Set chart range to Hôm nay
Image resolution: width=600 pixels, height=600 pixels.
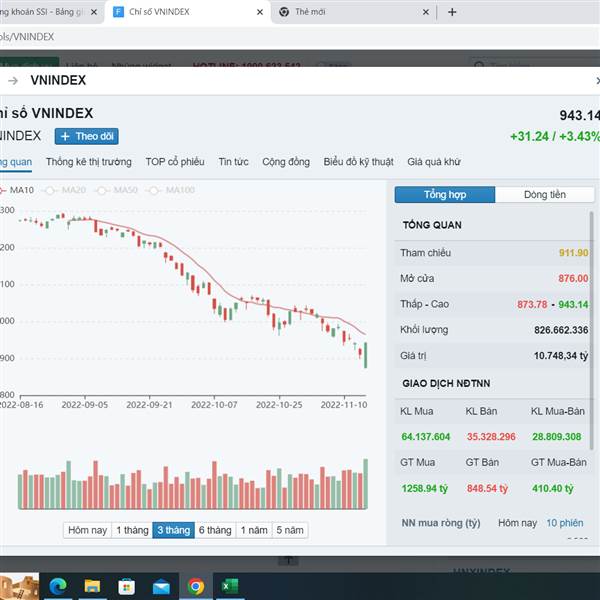[x=87, y=530]
